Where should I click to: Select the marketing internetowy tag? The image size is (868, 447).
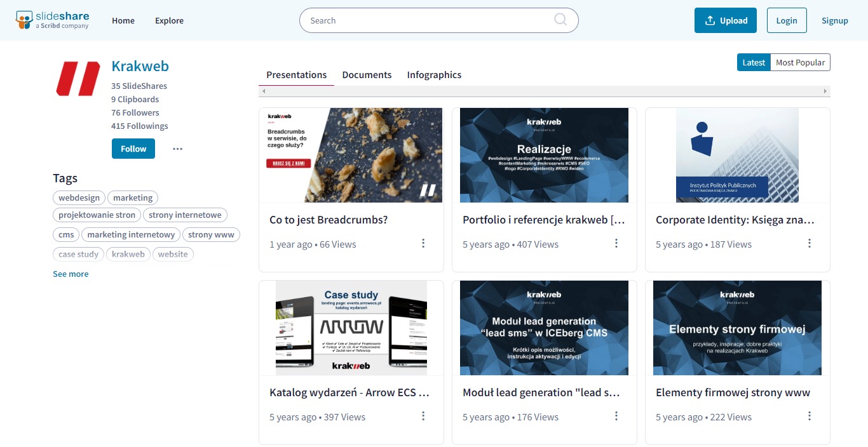click(x=131, y=234)
